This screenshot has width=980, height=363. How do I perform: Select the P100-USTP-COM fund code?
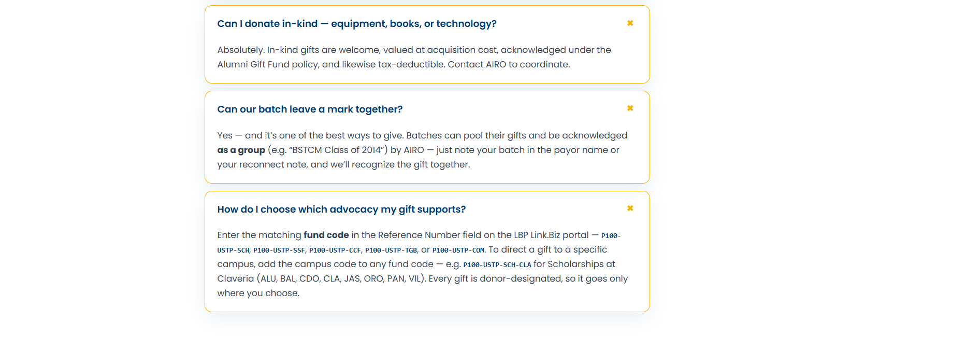[x=458, y=250]
